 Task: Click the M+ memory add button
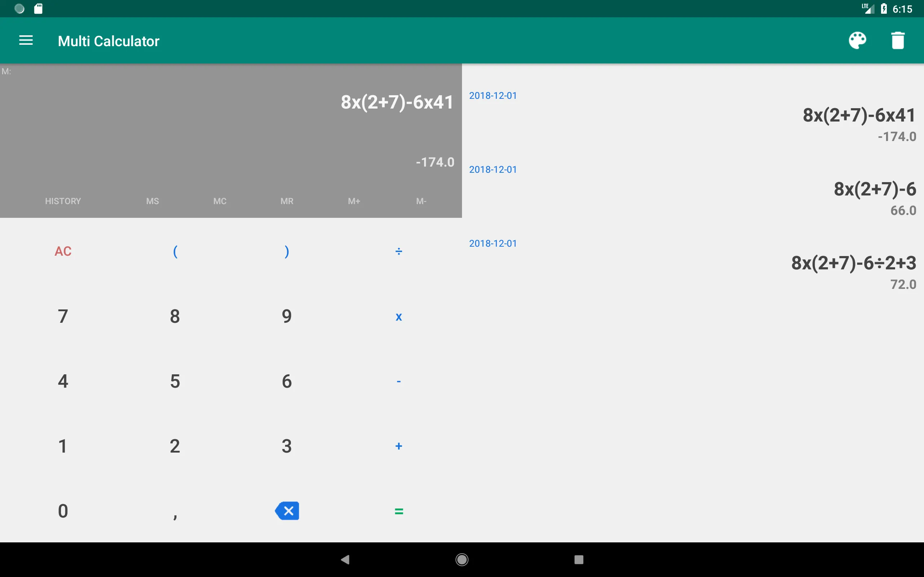click(353, 200)
